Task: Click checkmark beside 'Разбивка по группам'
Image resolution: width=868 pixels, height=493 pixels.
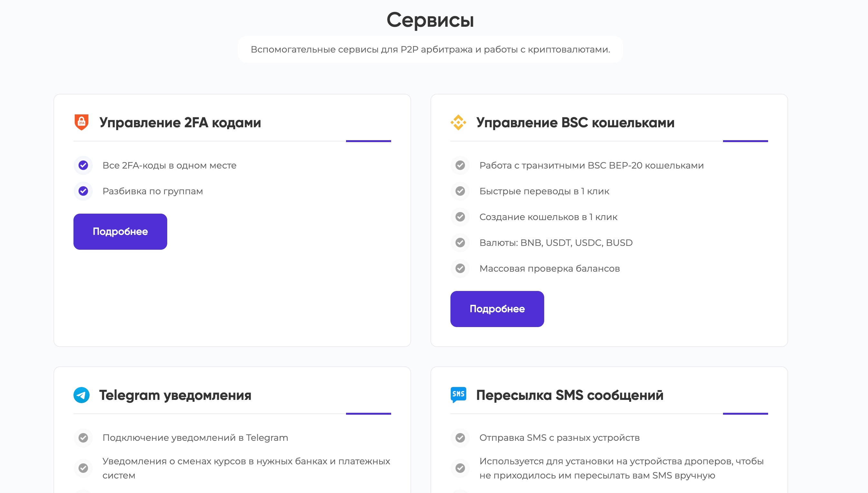Action: (83, 191)
